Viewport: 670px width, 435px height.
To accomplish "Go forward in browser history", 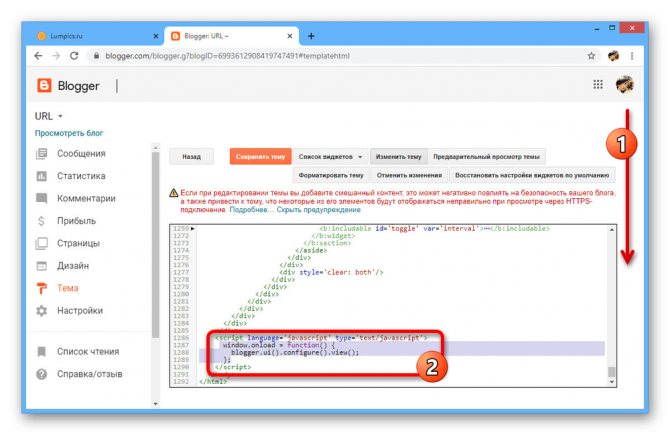I will point(56,56).
